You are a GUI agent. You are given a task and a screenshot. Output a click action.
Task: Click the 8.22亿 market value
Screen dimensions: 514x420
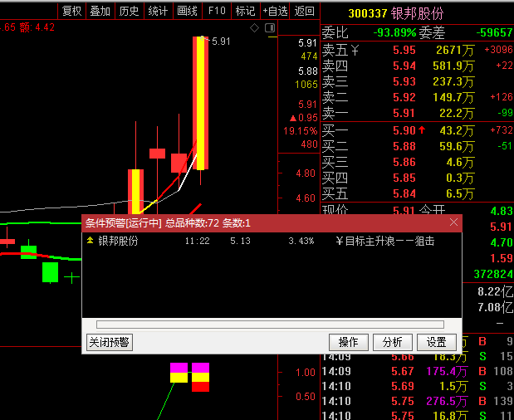(x=495, y=291)
